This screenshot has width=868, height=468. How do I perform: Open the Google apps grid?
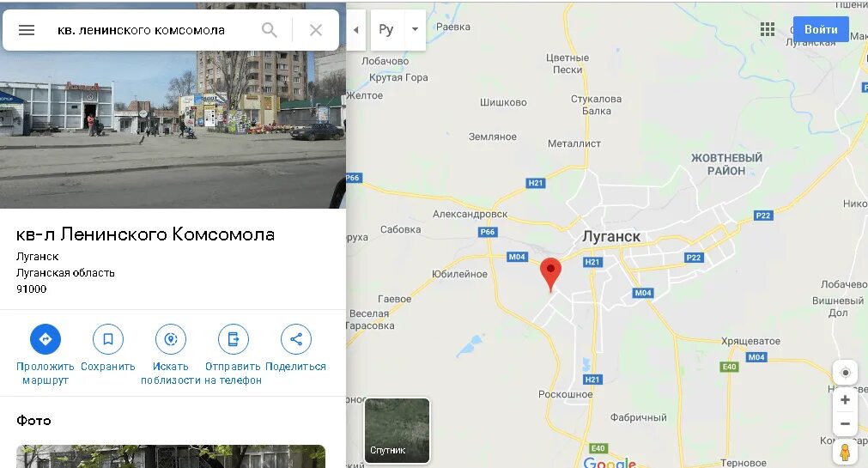coord(768,29)
